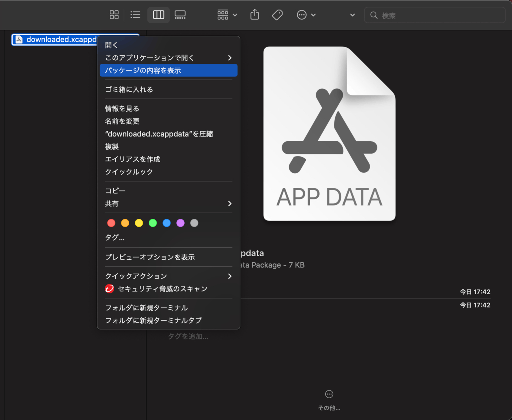Click the APP DATA preview thumbnail
Image resolution: width=512 pixels, height=420 pixels.
pyautogui.click(x=329, y=134)
